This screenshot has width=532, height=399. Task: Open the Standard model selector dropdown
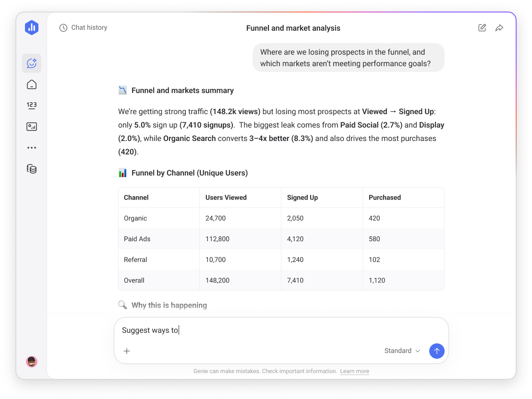(x=401, y=351)
